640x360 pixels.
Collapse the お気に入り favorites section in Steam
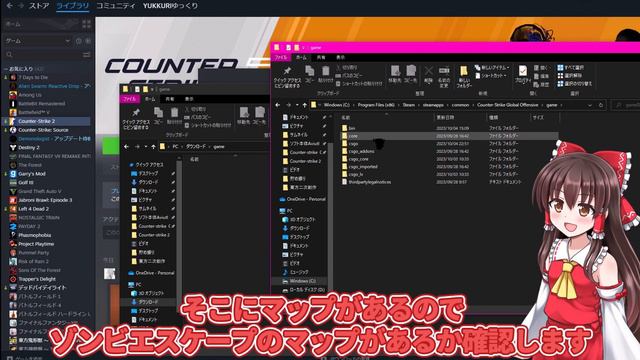click(x=6, y=69)
